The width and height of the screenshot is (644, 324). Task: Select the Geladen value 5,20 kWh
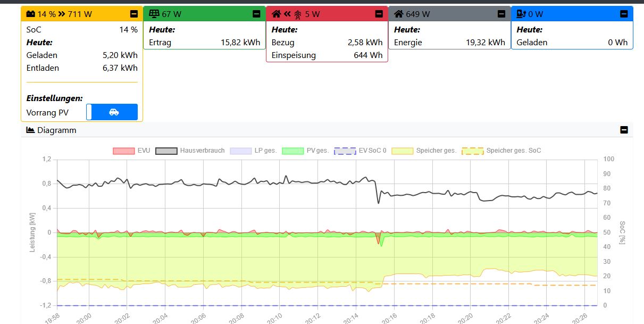[x=120, y=55]
